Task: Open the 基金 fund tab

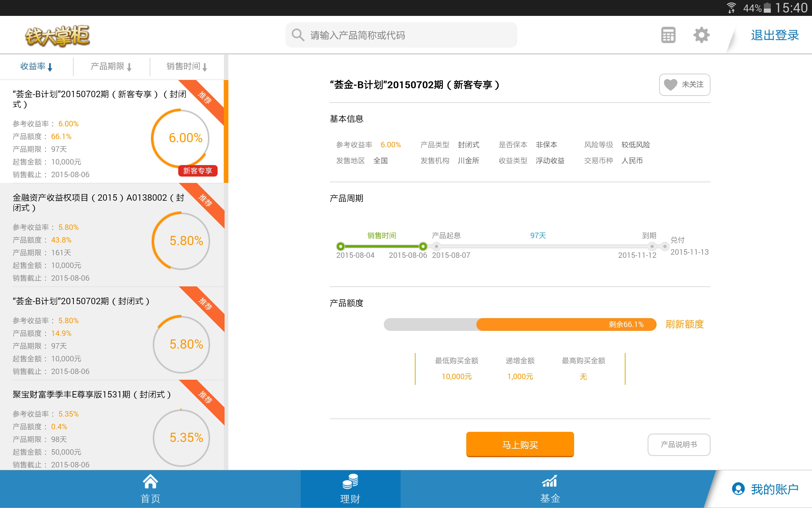Action: [550, 489]
